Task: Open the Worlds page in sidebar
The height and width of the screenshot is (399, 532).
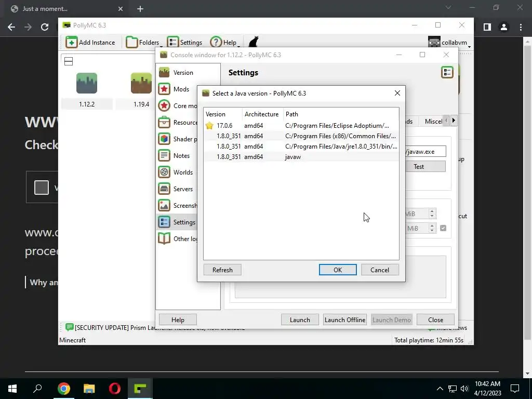Action: click(177, 172)
